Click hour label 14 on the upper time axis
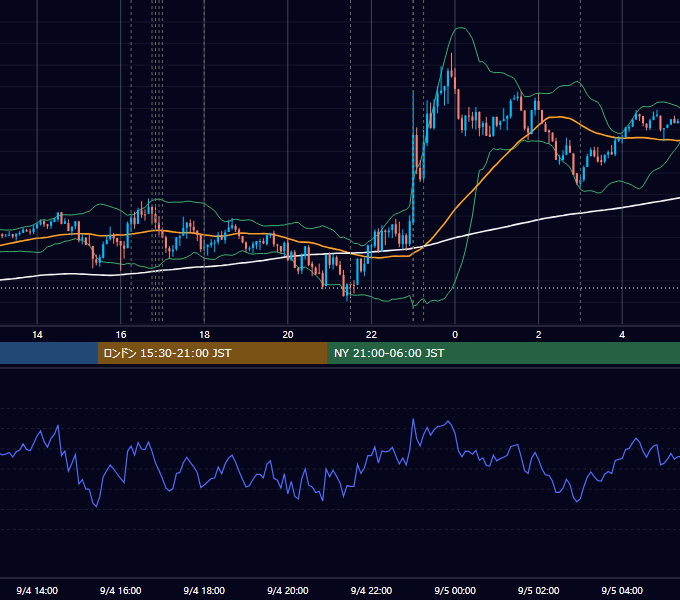The height and width of the screenshot is (600, 680). (x=37, y=335)
